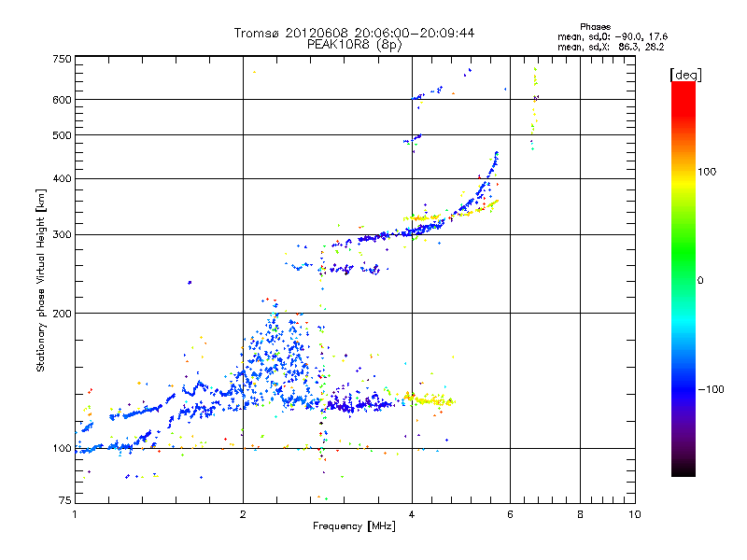
Task: Click the "Frequency [MHz]" axis title
Action: coord(354,526)
